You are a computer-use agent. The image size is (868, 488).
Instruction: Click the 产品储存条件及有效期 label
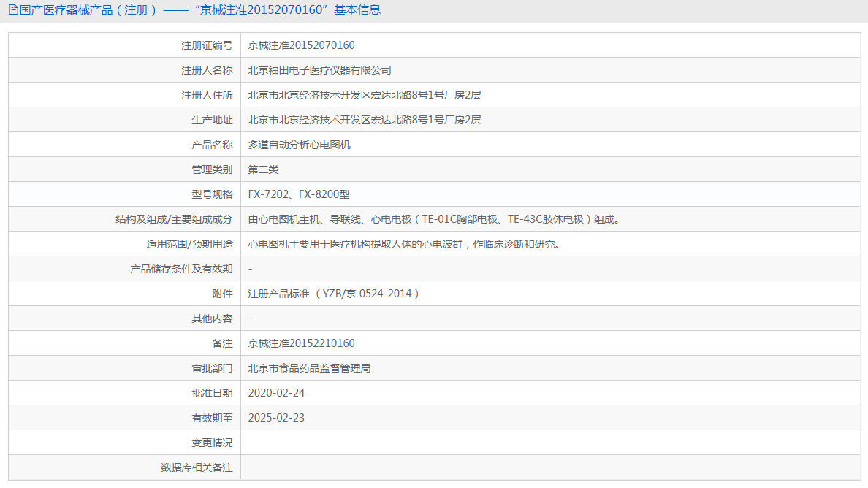coord(182,269)
